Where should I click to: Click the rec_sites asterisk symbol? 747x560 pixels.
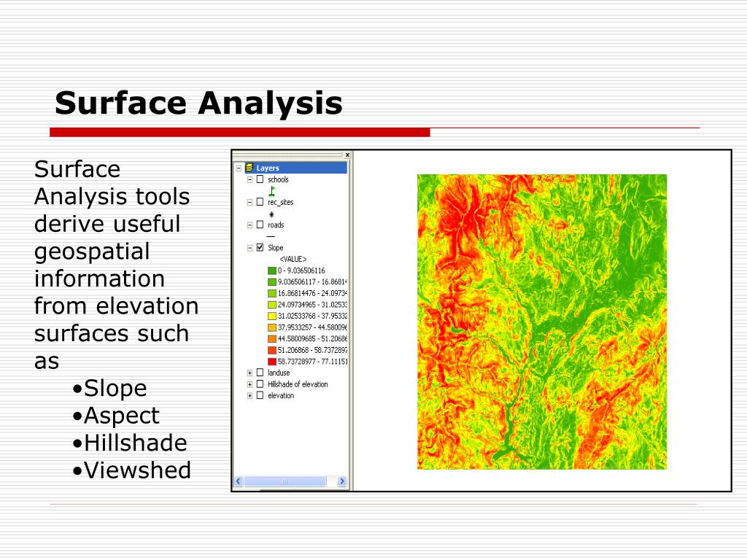(x=271, y=214)
